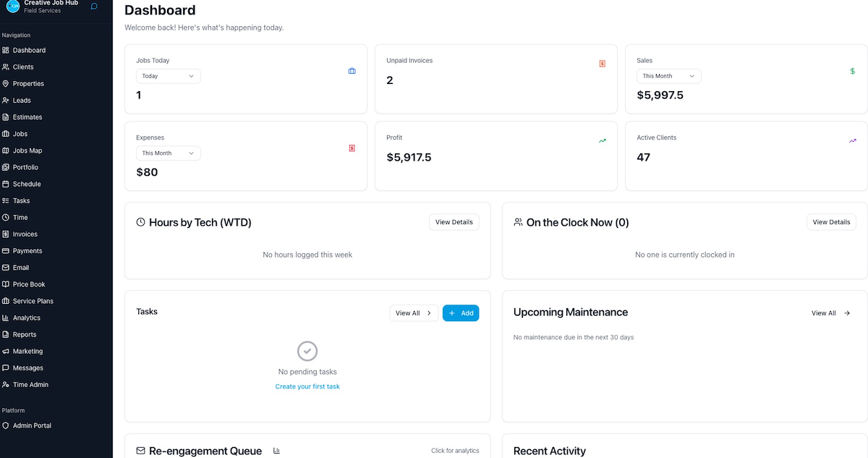Open Admin Portal under Platform
The width and height of the screenshot is (868, 458).
(x=33, y=425)
